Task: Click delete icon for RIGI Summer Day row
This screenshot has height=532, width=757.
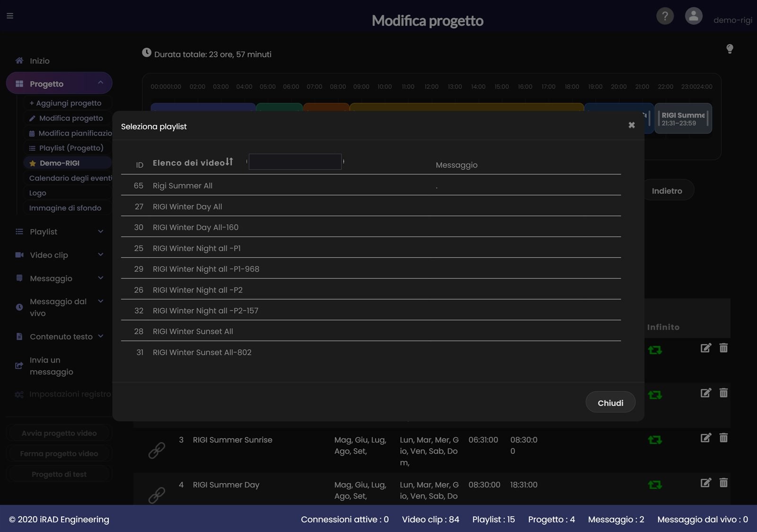Action: tap(723, 483)
